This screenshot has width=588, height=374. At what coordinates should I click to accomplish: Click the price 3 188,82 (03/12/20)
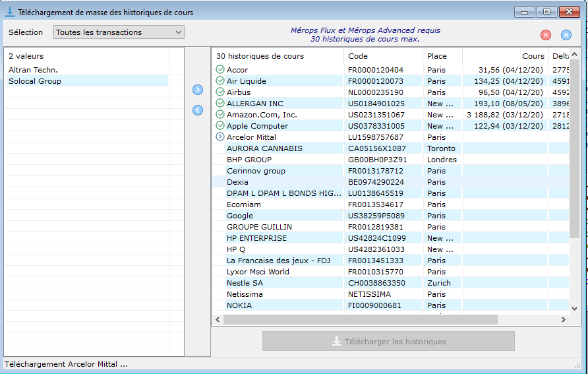tap(505, 115)
